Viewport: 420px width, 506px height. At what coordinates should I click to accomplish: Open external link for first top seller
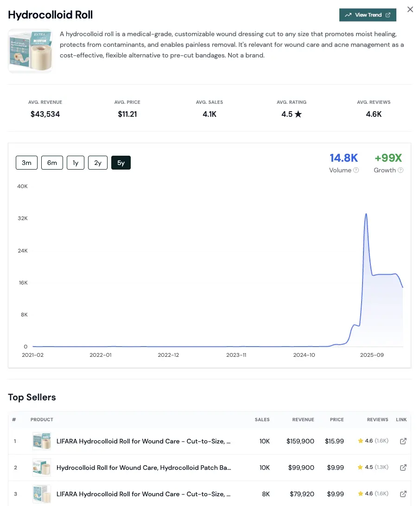[x=403, y=441]
